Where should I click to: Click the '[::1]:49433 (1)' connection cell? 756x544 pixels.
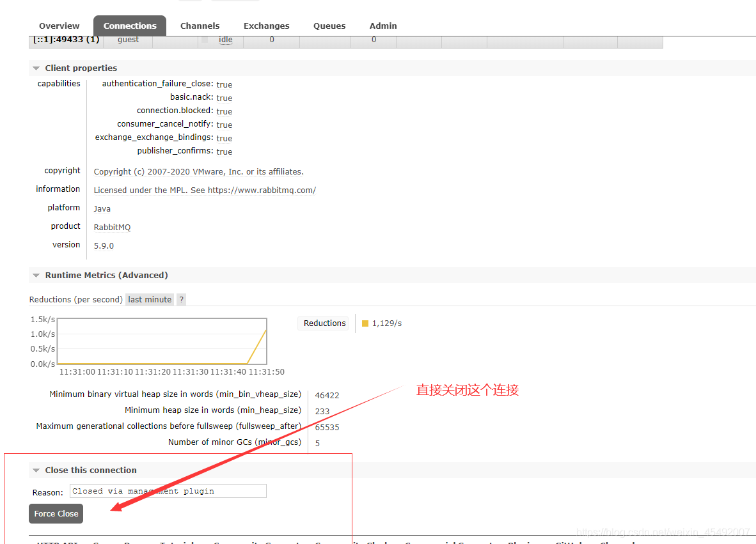66,40
